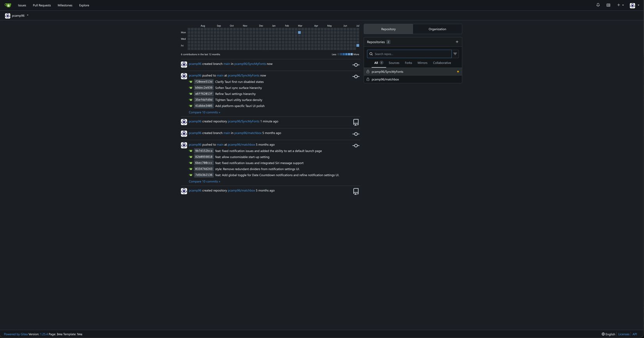
Task: Open the repository filter options icon
Action: [x=455, y=54]
